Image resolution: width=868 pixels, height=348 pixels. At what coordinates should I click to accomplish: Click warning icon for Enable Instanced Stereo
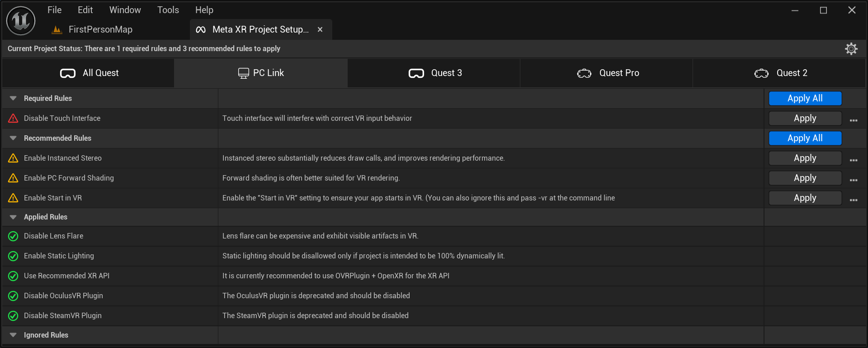click(13, 158)
